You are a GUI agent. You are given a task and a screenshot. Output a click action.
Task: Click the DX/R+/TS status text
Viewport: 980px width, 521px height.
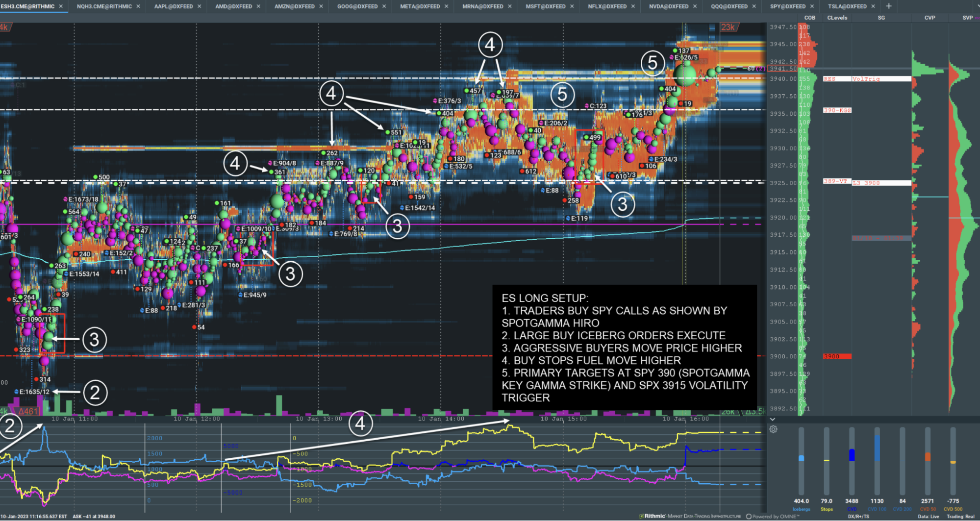[858, 517]
